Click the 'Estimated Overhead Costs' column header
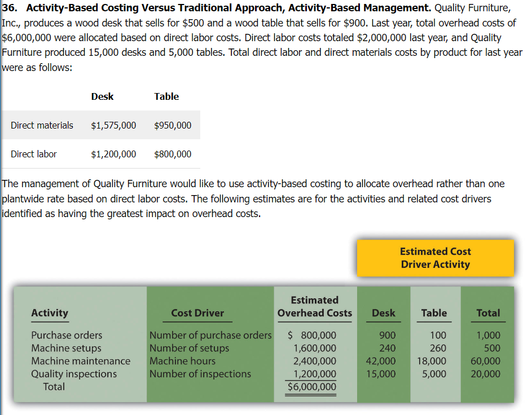This screenshot has height=415, width=532. point(315,306)
